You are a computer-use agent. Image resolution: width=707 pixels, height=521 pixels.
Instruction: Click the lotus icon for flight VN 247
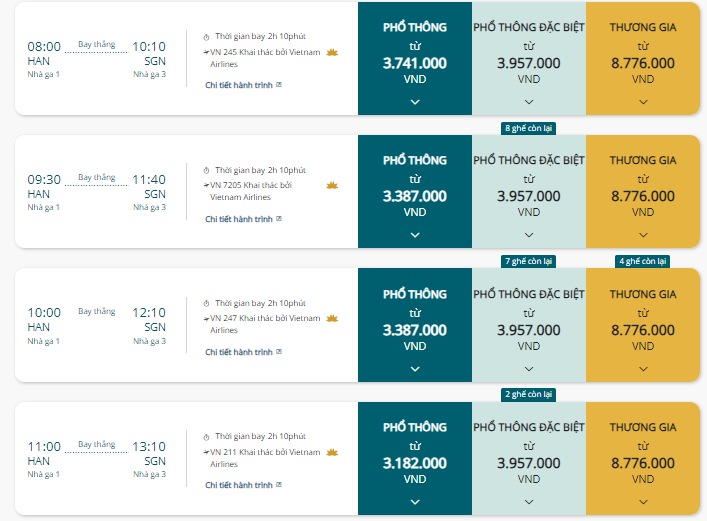click(332, 318)
